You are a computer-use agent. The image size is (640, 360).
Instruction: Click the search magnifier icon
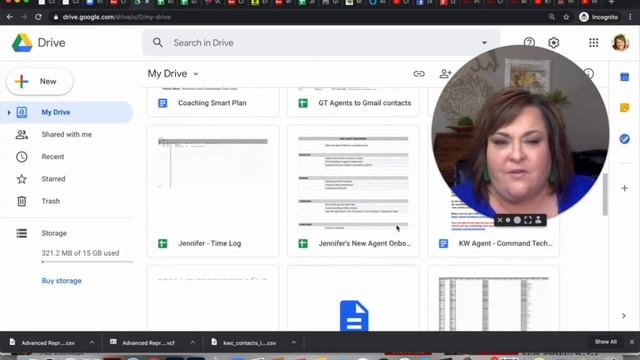pyautogui.click(x=158, y=42)
